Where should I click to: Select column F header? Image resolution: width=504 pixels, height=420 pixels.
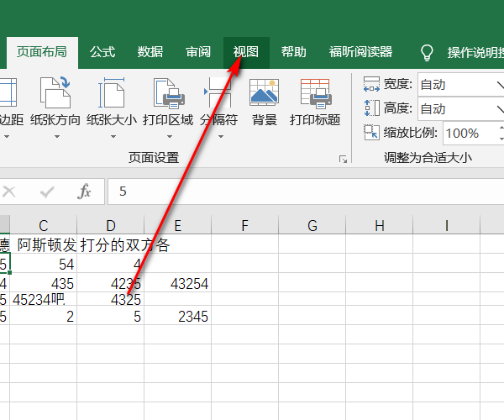click(245, 225)
